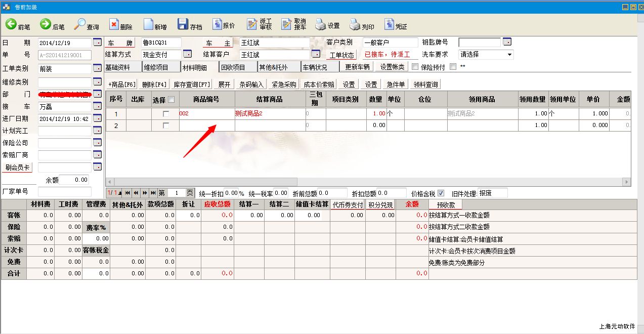Click the 列印 print icon
This screenshot has width=644, height=334.
tap(354, 24)
